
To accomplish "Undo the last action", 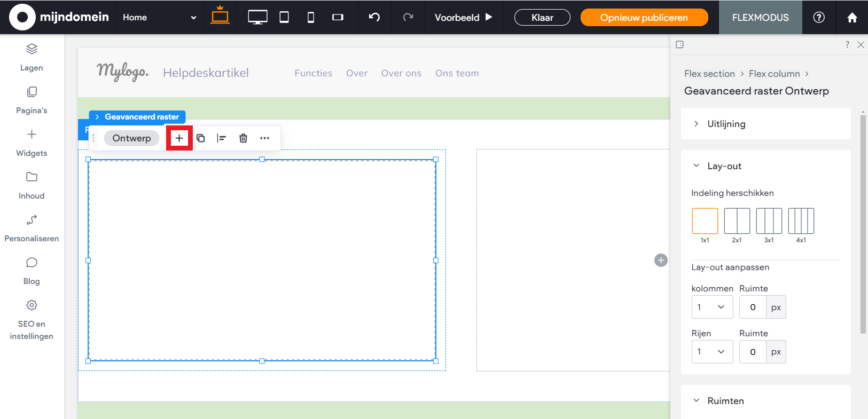I will pos(374,17).
